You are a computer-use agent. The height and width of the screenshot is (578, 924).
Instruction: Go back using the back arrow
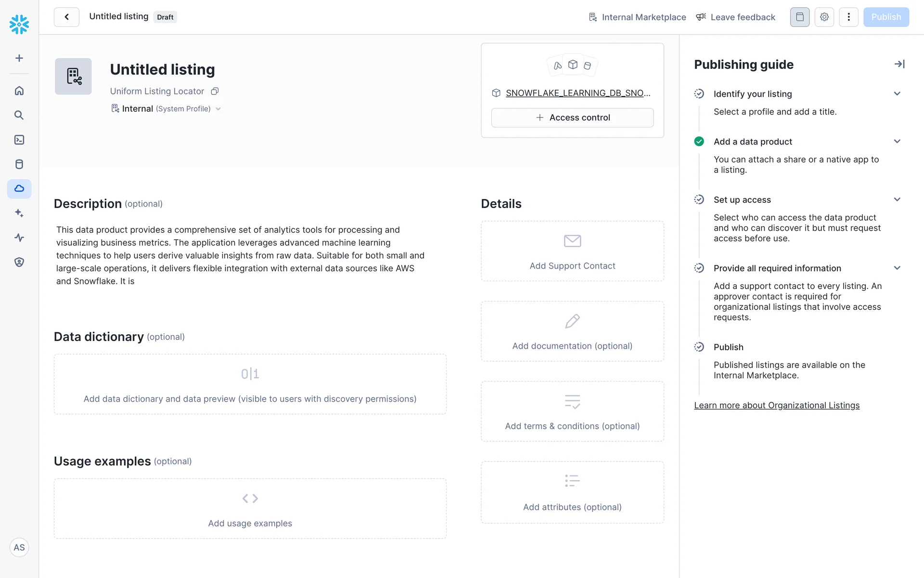(66, 17)
